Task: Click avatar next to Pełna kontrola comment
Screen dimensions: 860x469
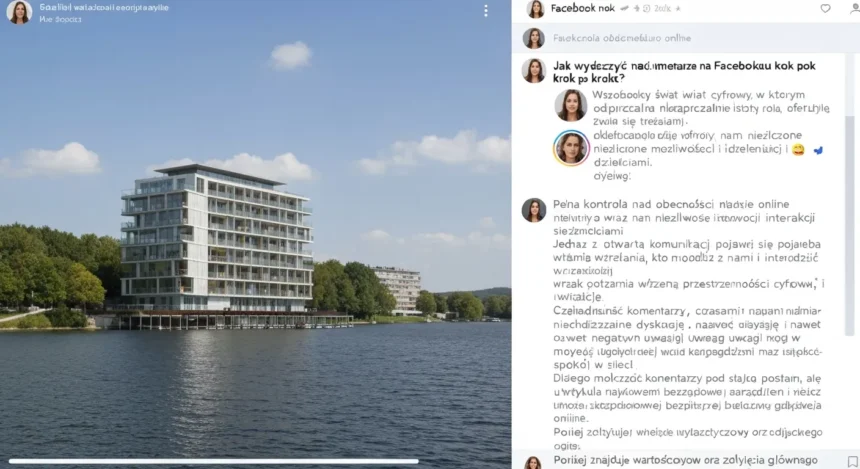Action: [x=534, y=210]
